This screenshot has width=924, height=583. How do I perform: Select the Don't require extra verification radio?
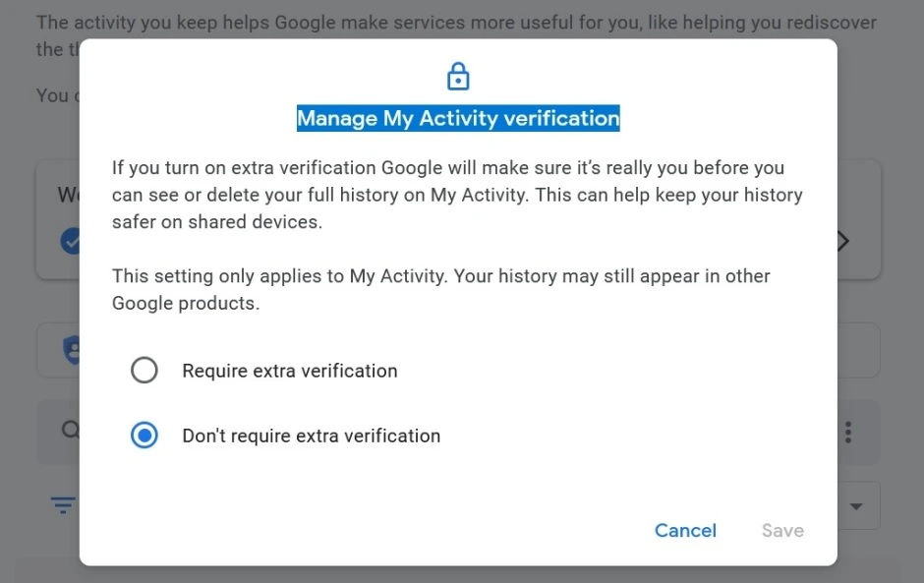(x=144, y=436)
